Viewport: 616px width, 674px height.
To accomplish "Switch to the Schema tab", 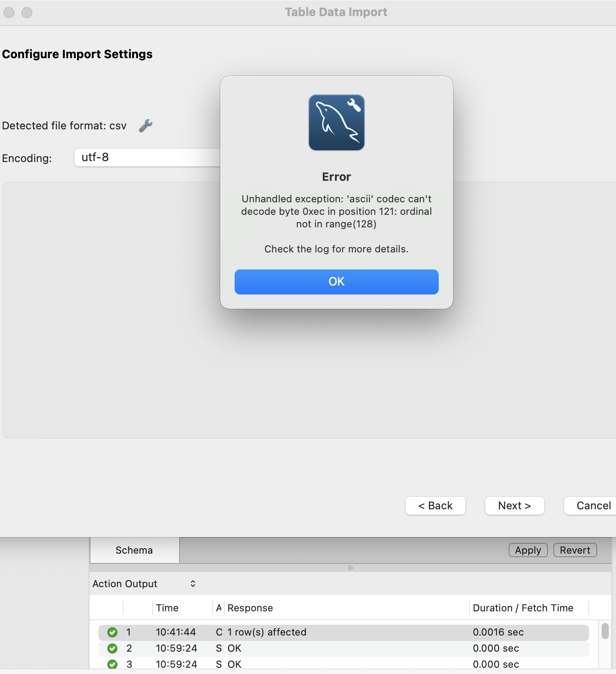I will click(x=134, y=550).
